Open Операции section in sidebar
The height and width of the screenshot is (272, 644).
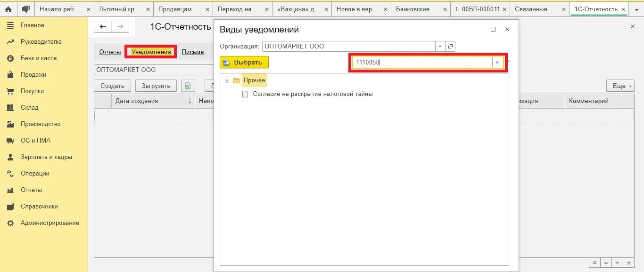pyautogui.click(x=35, y=174)
